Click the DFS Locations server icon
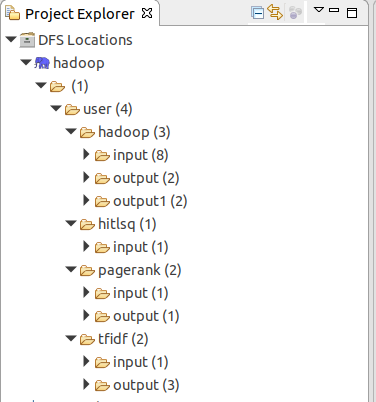The image size is (376, 402). (27, 40)
